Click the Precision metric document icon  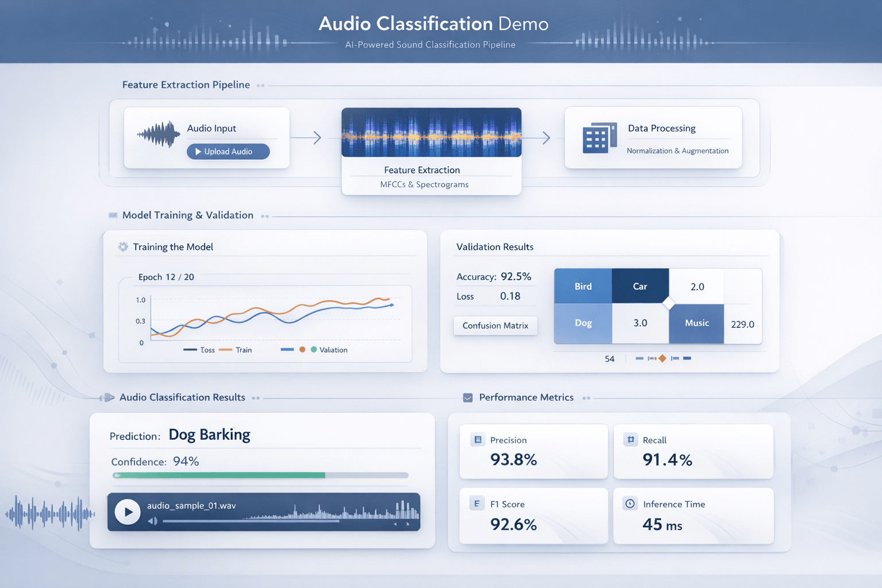point(477,439)
